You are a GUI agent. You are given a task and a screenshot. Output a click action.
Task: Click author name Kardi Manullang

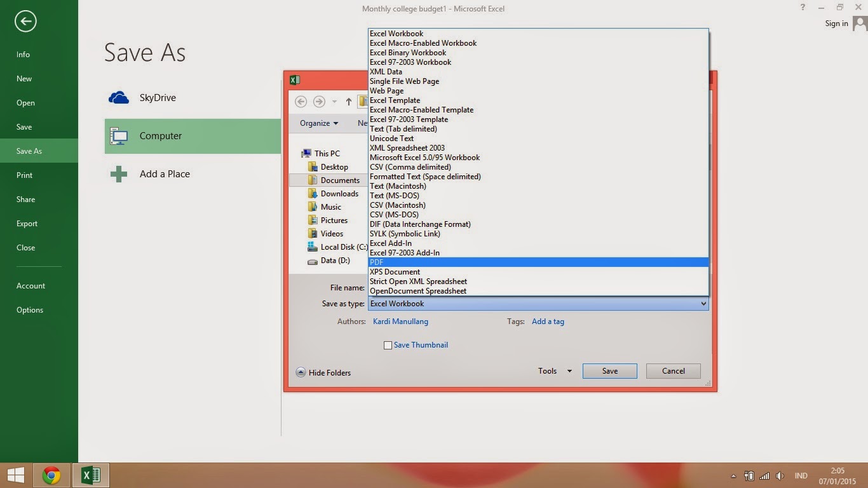pos(400,322)
